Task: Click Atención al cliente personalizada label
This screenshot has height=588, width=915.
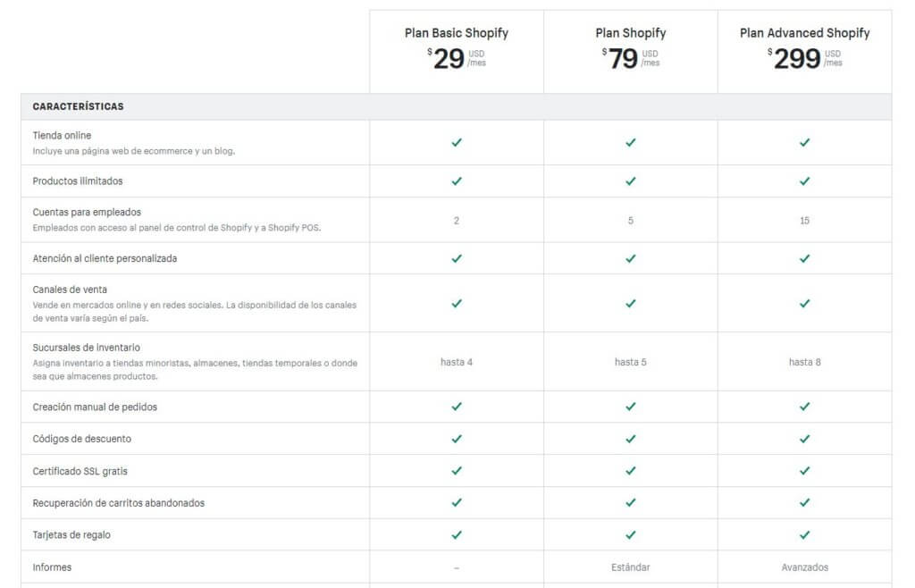Action: point(105,258)
